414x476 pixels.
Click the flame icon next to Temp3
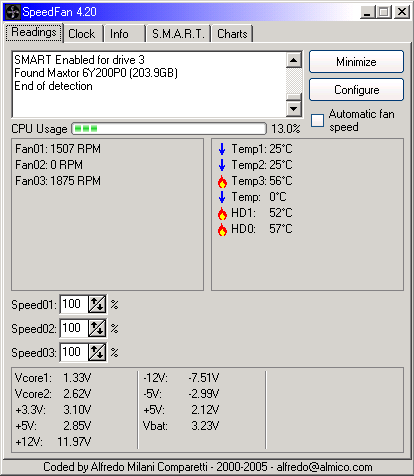pyautogui.click(x=222, y=181)
